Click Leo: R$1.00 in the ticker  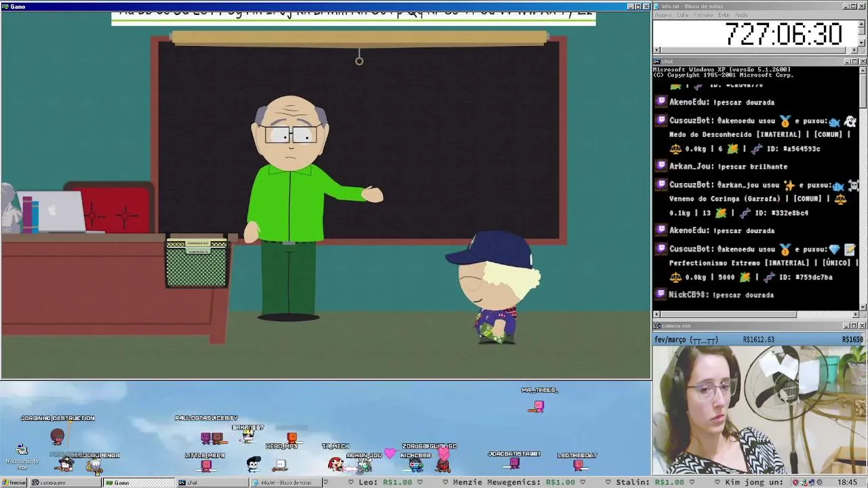pyautogui.click(x=385, y=483)
